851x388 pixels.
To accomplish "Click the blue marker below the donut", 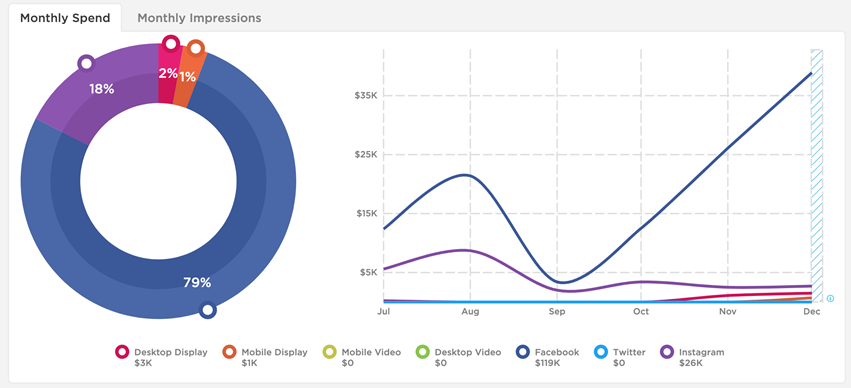I will coord(207,310).
